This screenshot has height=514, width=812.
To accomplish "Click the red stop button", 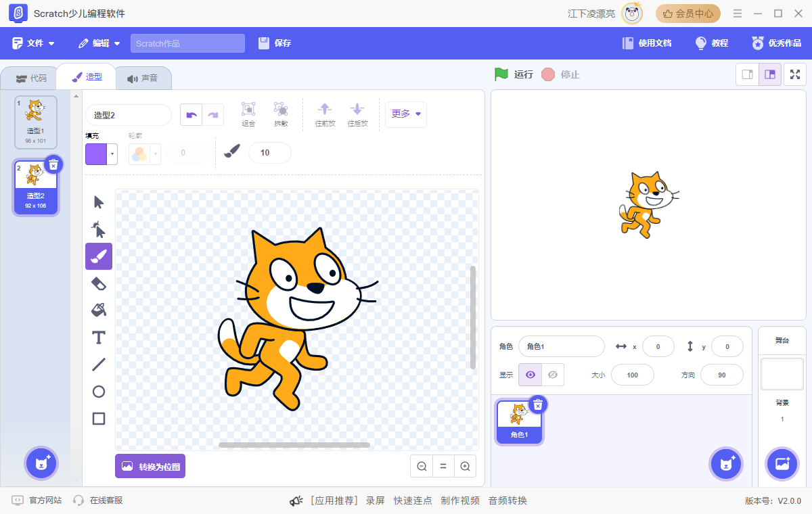I will 548,74.
